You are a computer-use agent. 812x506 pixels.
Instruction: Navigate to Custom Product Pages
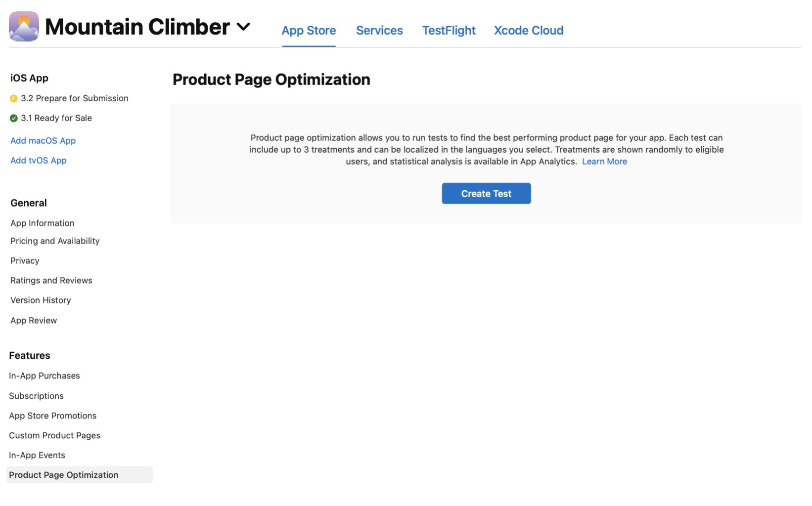[x=54, y=435]
